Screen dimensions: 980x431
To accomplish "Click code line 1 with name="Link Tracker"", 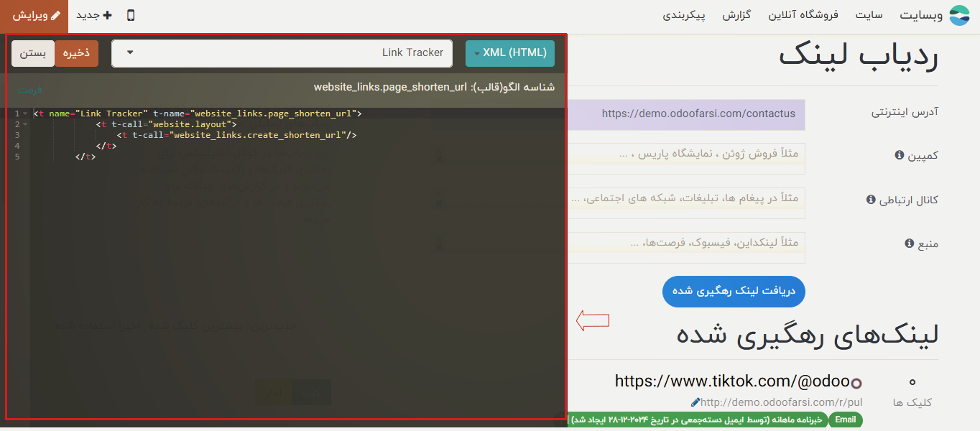I will point(198,113).
